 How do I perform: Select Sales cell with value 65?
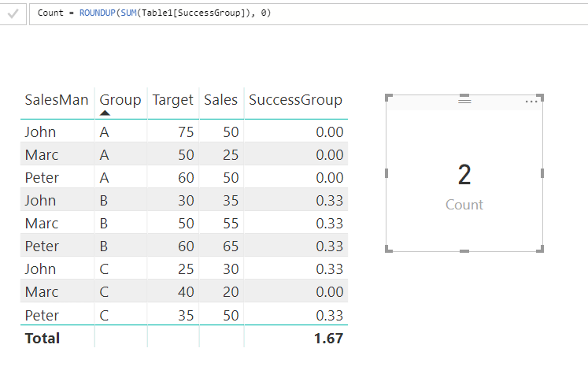pos(231,246)
